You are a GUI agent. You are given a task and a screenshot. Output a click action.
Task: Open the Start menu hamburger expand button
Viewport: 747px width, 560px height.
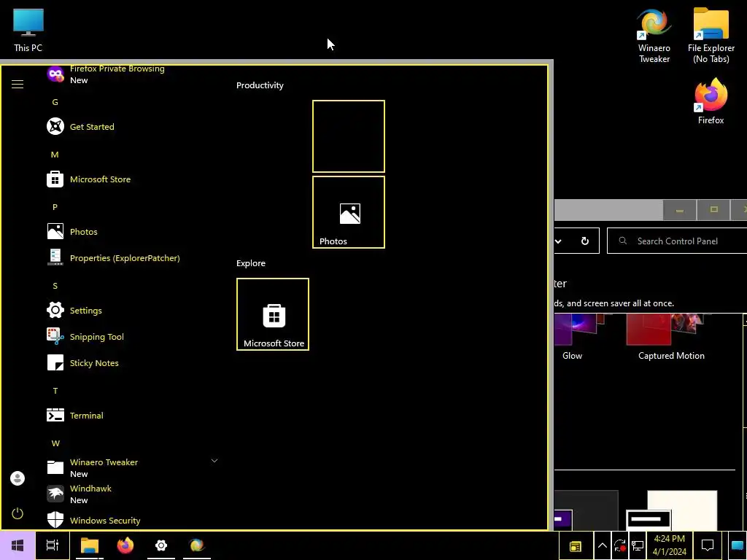(18, 85)
